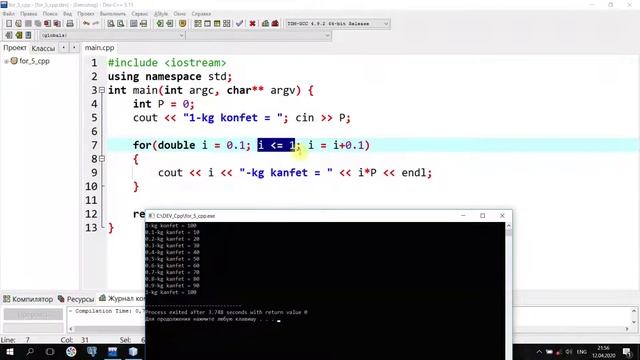Click '#include <iostream>' on line 1
The width and height of the screenshot is (640, 360).
coord(167,63)
